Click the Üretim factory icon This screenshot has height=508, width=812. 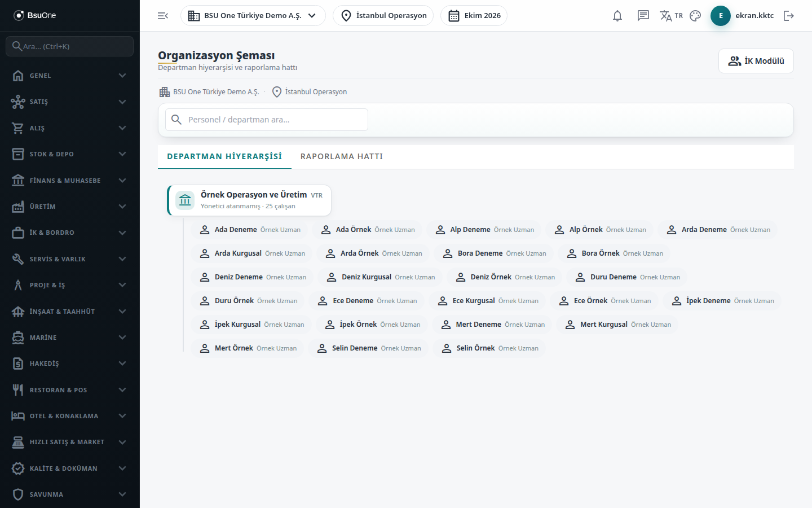coord(18,207)
